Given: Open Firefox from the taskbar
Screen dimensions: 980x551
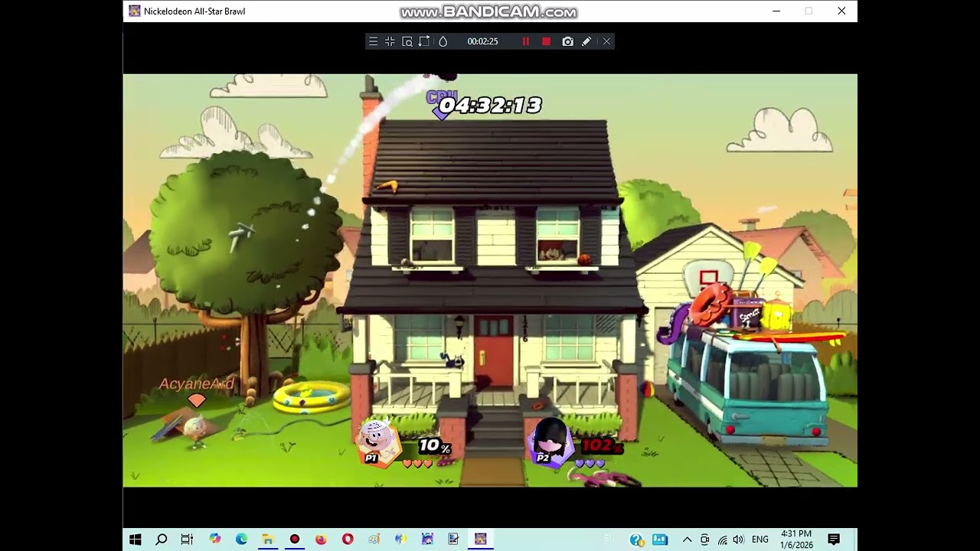Looking at the screenshot, I should [321, 540].
